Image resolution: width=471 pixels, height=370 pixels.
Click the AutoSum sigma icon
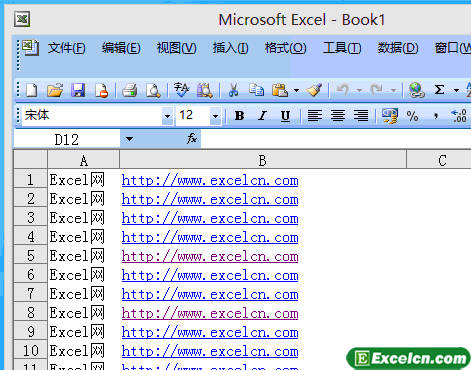(439, 90)
